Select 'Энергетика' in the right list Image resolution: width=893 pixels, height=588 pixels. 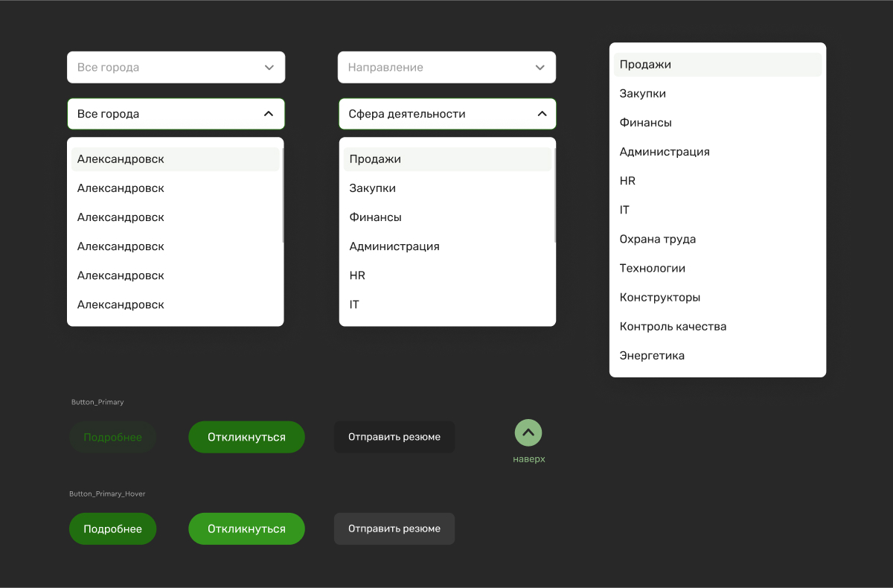coord(717,356)
